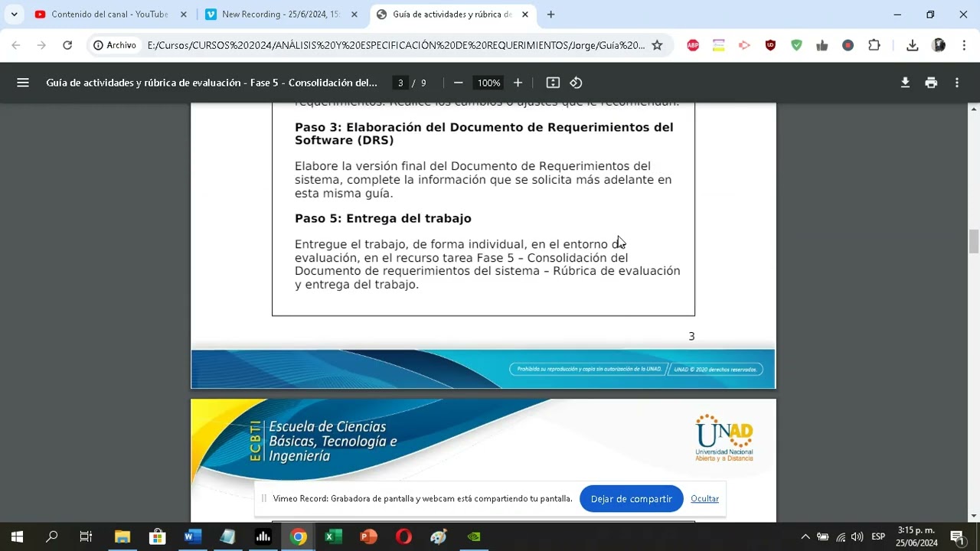
Task: Click the PDF document title text
Action: tap(212, 83)
